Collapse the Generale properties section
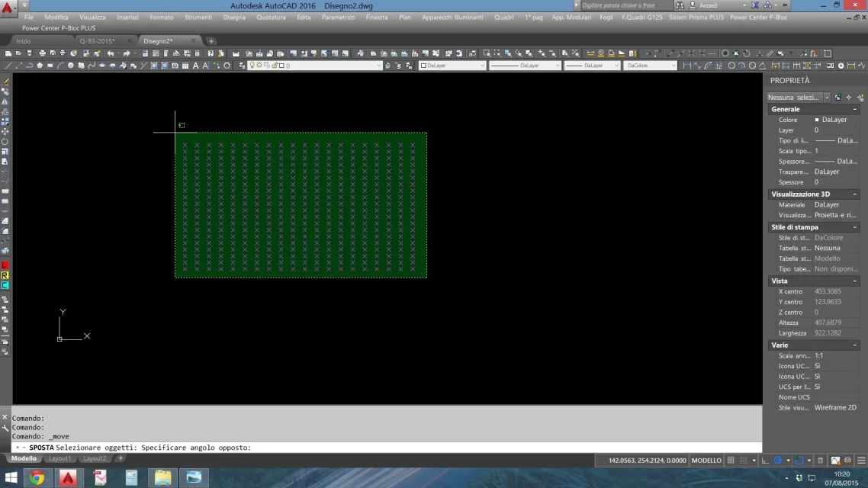 click(854, 110)
